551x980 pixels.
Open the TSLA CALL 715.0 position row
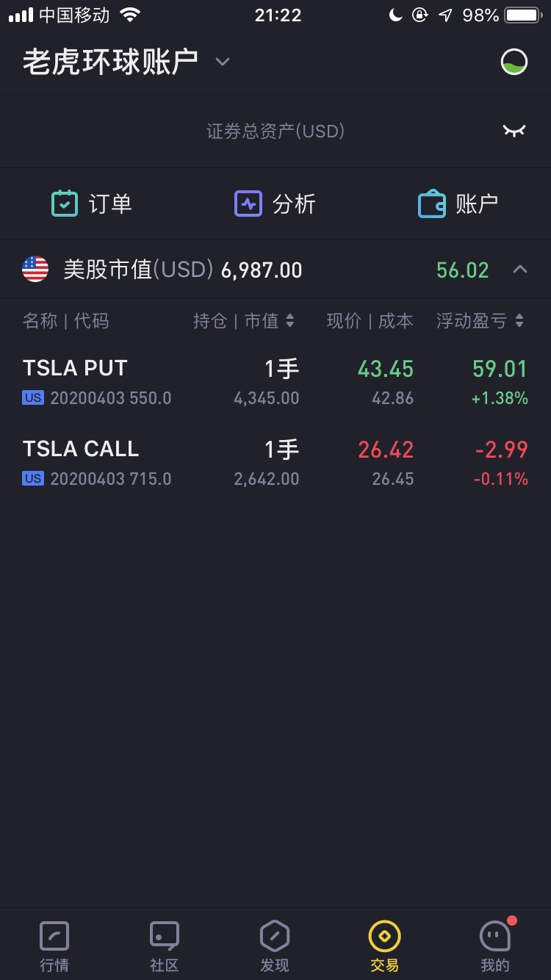275,463
